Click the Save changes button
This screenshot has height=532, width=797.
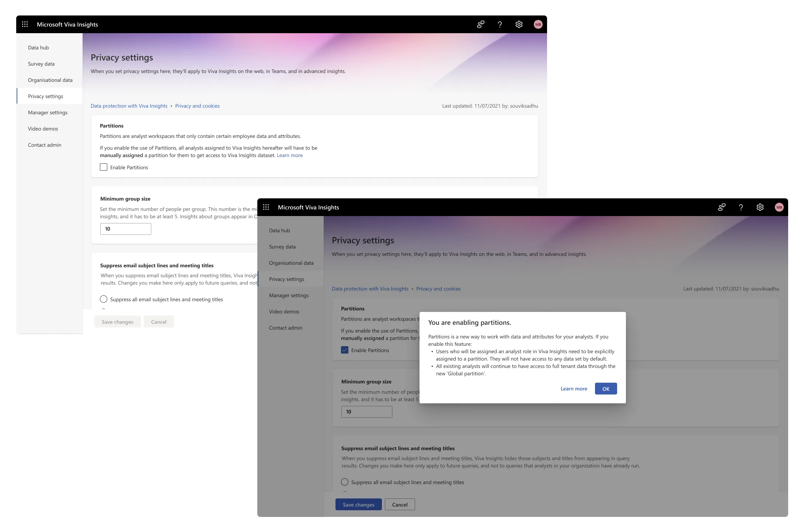[x=358, y=504]
